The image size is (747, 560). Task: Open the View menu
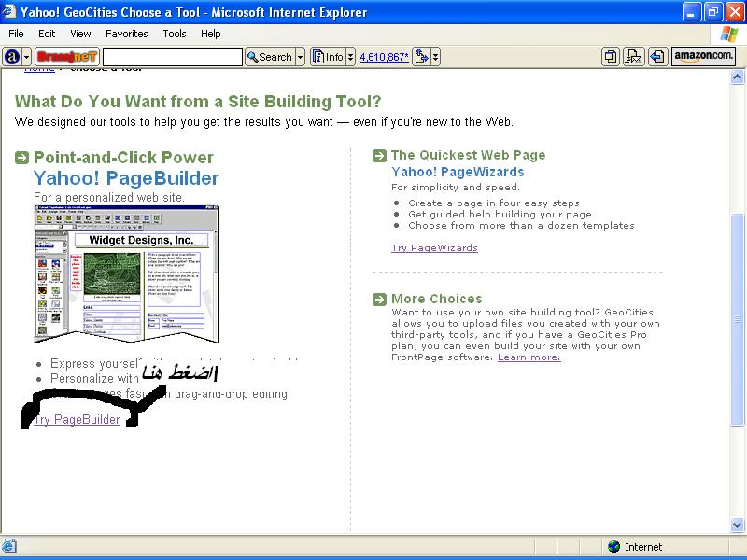pos(80,34)
